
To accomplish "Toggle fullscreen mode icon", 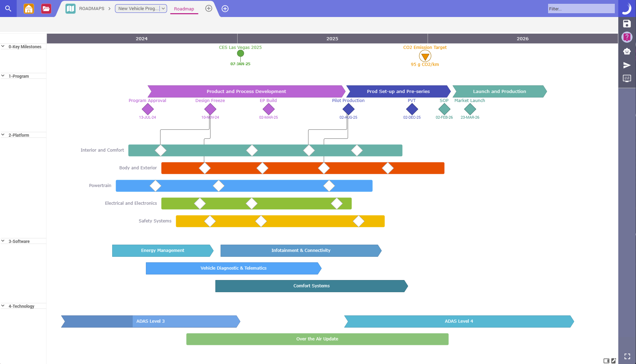I will pyautogui.click(x=627, y=356).
